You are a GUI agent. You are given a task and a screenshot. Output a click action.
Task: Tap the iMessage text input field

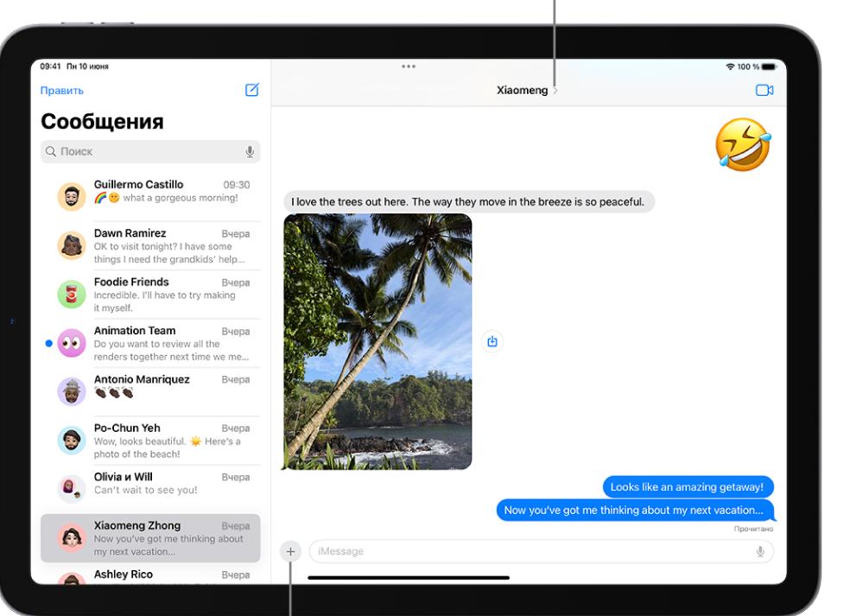tap(541, 551)
